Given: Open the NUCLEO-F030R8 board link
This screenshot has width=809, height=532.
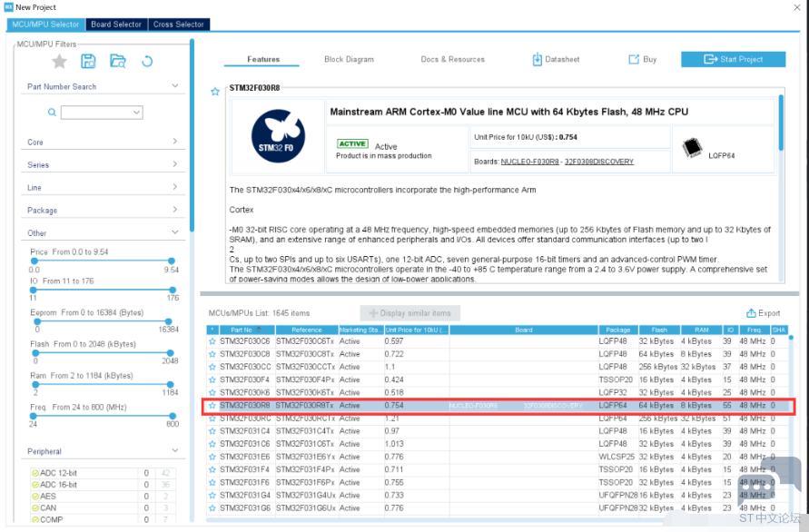Looking at the screenshot, I should (x=530, y=162).
